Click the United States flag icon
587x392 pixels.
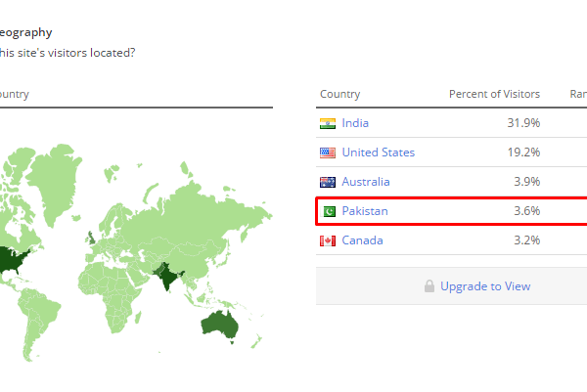coord(328,152)
